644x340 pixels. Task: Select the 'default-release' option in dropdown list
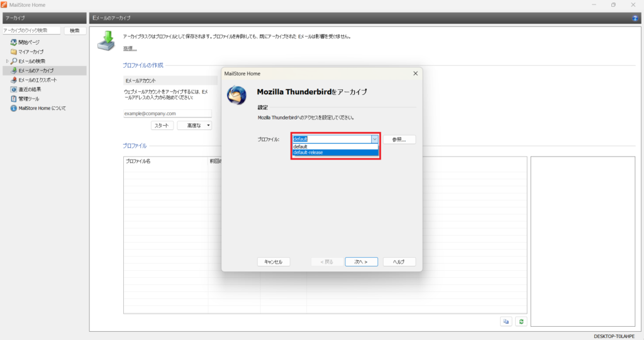tap(336, 152)
